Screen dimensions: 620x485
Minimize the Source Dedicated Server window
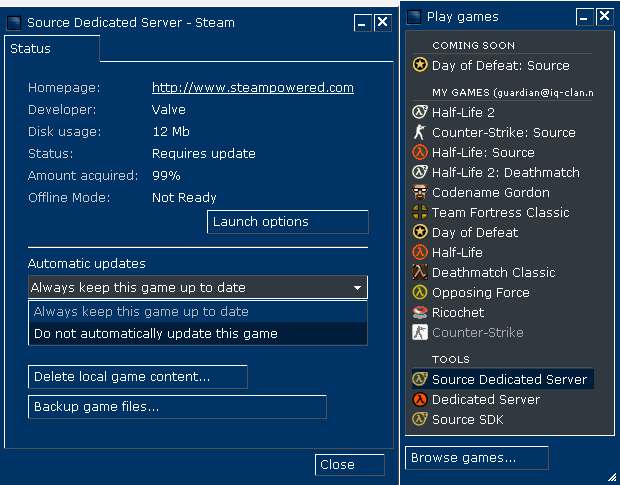[x=363, y=23]
